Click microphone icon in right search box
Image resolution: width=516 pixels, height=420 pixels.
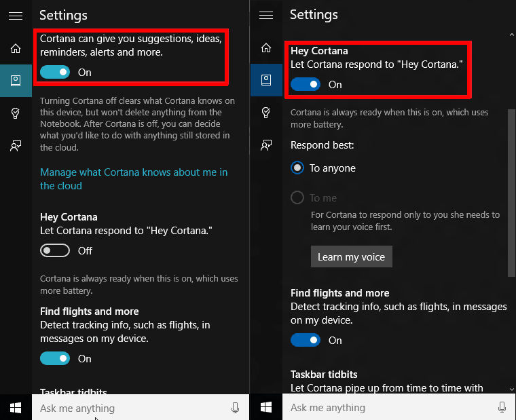coord(502,407)
